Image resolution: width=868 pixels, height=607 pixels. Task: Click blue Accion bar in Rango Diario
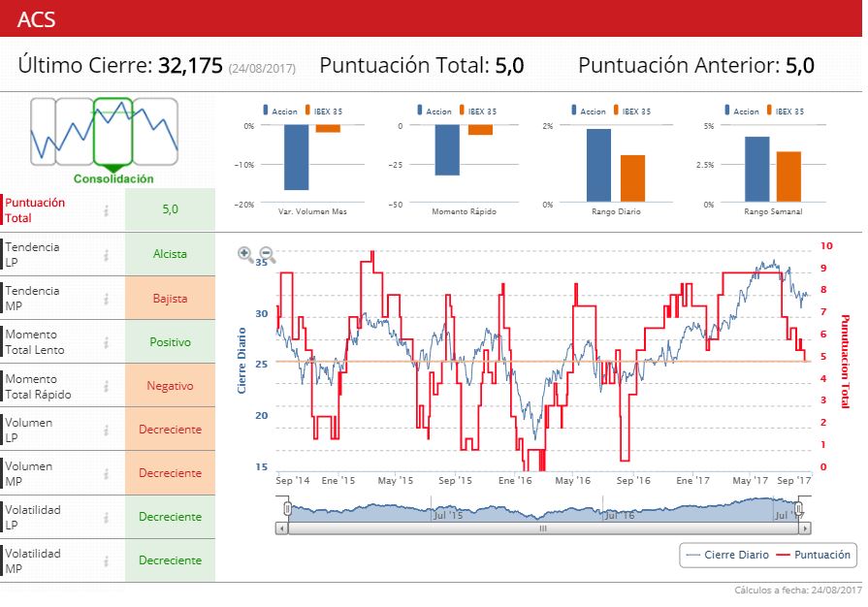pos(598,166)
